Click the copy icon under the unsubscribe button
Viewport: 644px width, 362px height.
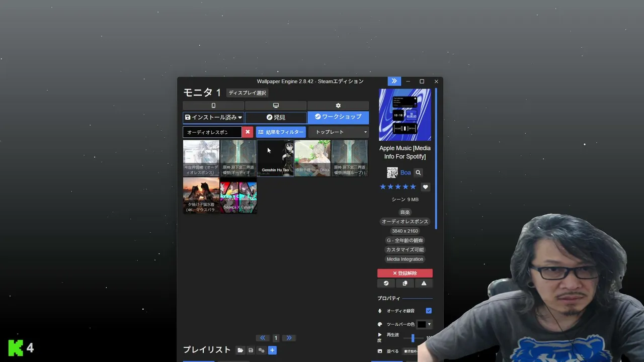[x=405, y=284]
